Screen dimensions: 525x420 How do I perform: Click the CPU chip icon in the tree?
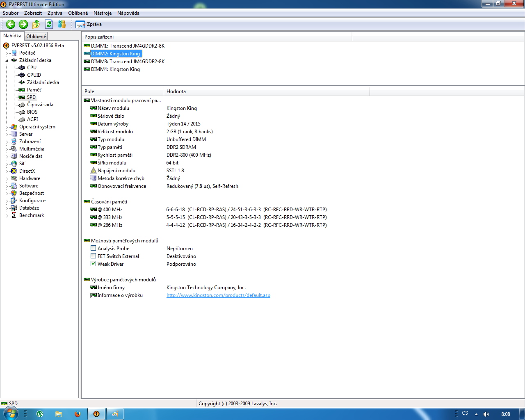click(22, 68)
